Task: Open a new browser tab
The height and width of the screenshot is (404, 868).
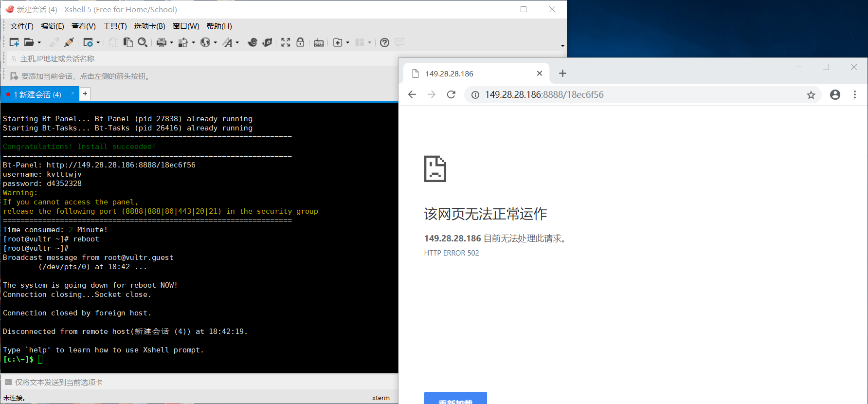Action: [x=562, y=73]
